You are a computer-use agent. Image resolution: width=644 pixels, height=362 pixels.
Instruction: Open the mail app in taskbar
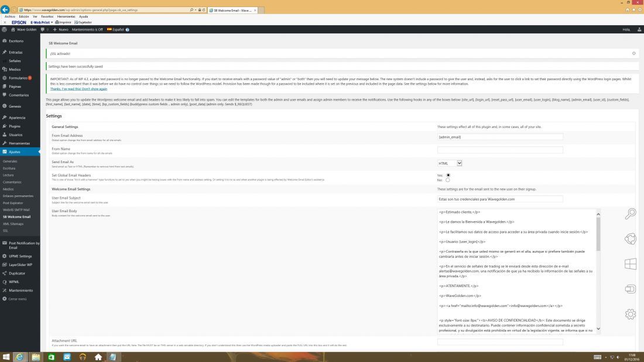point(67,357)
